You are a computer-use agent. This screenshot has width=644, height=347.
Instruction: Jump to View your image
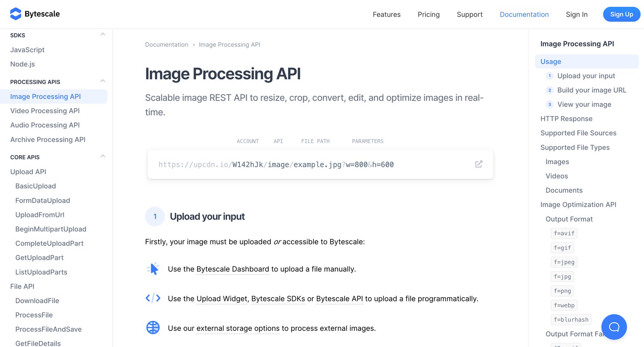pyautogui.click(x=584, y=104)
